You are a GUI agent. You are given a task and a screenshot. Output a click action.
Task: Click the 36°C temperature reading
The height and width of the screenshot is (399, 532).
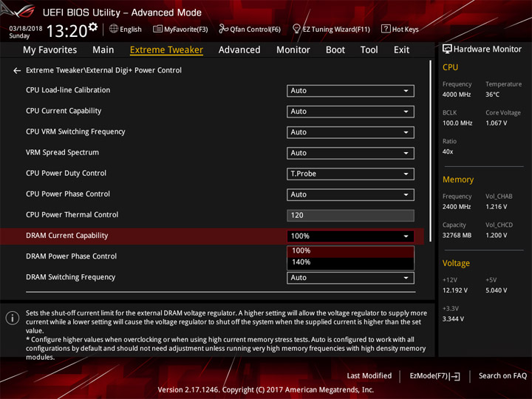pos(492,95)
